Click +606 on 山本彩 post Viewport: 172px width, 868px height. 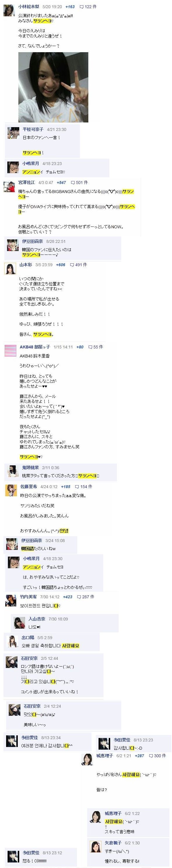(61, 265)
